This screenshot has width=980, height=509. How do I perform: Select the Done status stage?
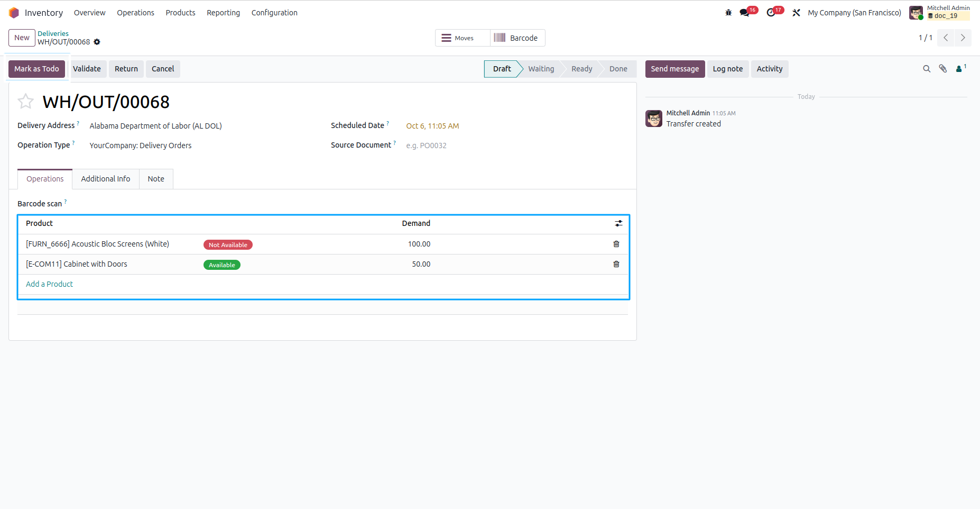coord(618,69)
